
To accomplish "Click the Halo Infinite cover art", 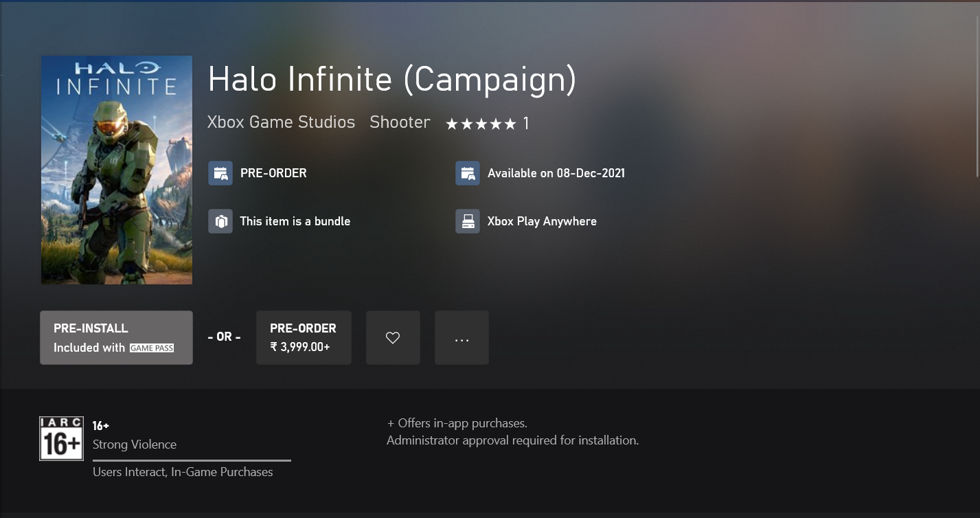I will (117, 170).
